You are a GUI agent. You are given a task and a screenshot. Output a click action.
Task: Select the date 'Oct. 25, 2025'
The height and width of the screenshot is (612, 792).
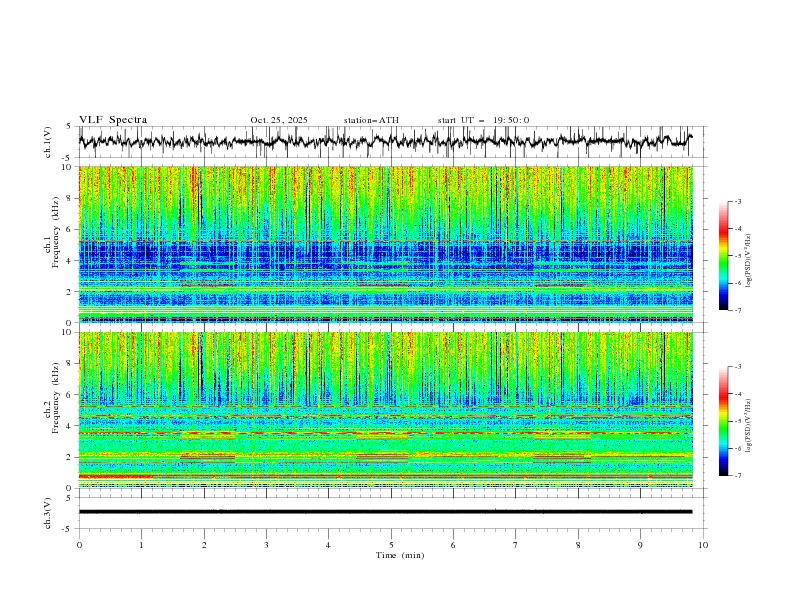pyautogui.click(x=279, y=120)
